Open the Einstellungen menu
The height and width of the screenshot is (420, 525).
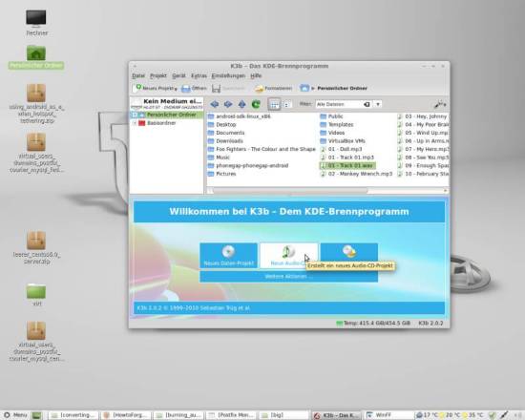click(x=228, y=76)
